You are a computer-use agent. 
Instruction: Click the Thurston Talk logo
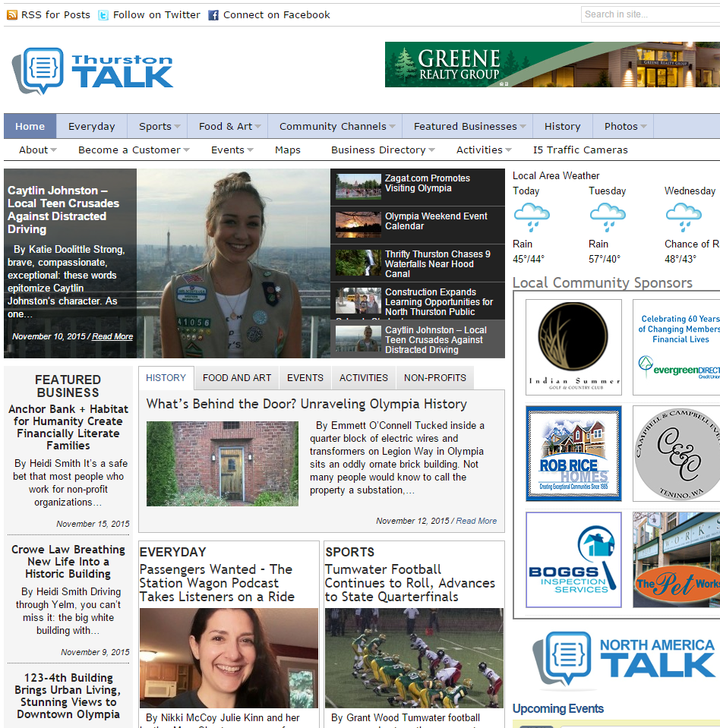pos(93,71)
